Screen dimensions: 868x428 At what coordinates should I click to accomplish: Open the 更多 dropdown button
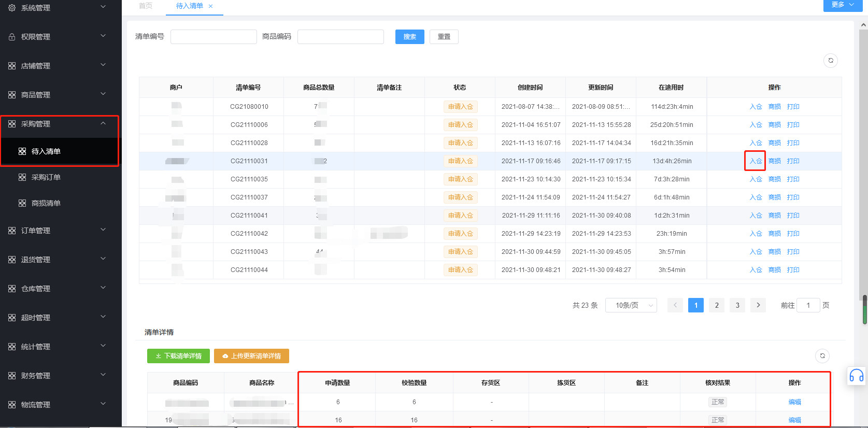843,5
